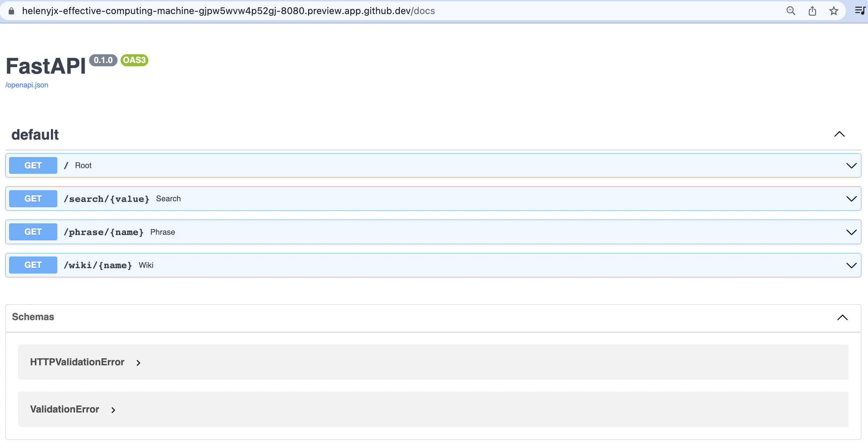Click the share page icon
Image resolution: width=868 pixels, height=448 pixels.
coord(812,11)
